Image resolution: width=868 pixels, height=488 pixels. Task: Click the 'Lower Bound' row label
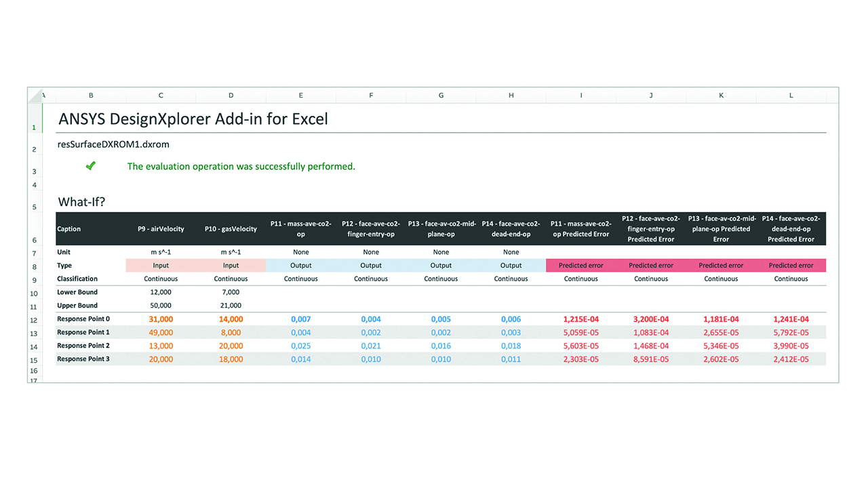(x=77, y=292)
